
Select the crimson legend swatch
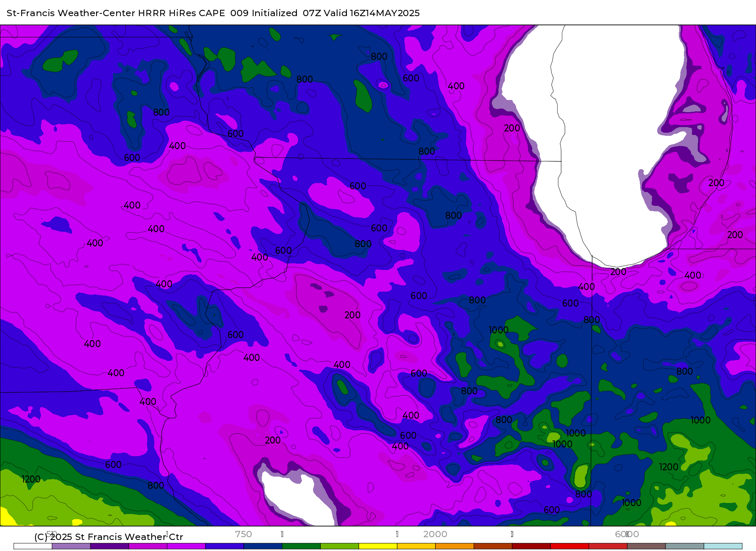(x=608, y=546)
